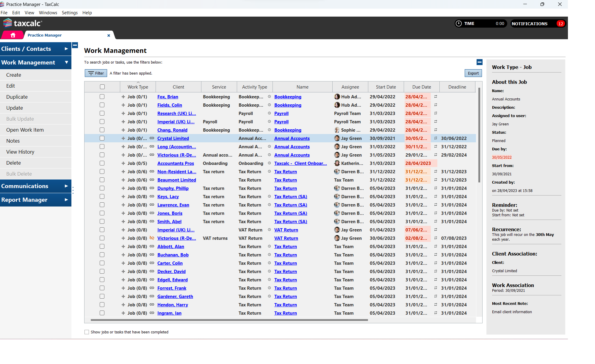Click the clock icon beside Taxcalc Client Onboarding name
Image resolution: width=595 pixels, height=364 pixels.
pyautogui.click(x=269, y=163)
